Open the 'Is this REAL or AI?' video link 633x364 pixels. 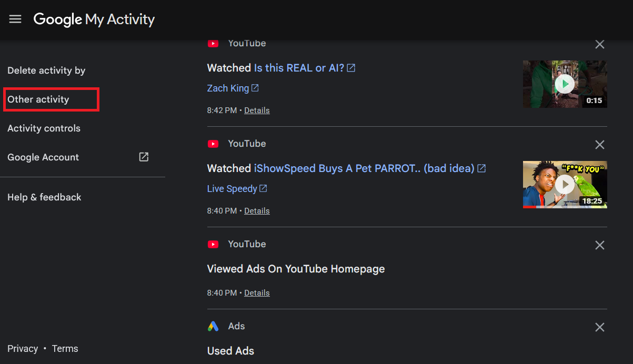[x=299, y=68]
